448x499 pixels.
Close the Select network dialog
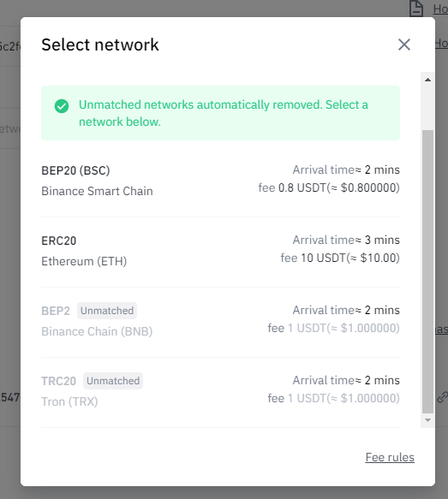pos(404,45)
